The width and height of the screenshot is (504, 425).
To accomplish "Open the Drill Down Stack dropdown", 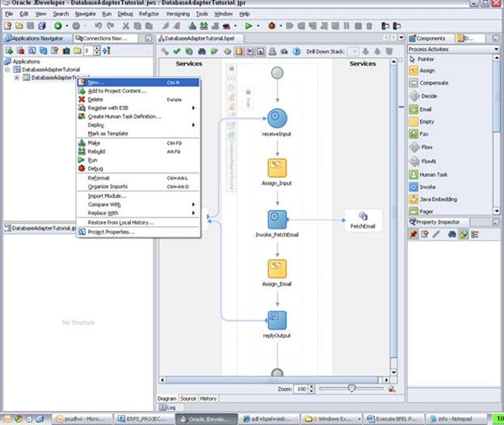I will coord(353,52).
